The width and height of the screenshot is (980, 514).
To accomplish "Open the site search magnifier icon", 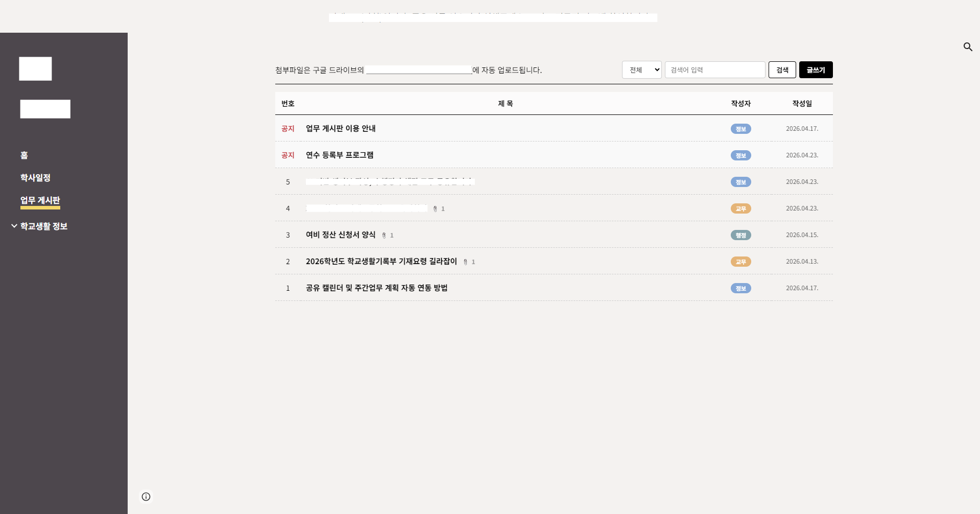I will click(968, 47).
